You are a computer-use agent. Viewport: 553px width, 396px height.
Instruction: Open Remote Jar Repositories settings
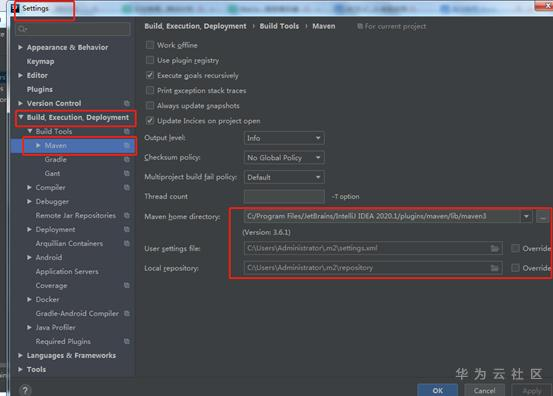tap(75, 215)
